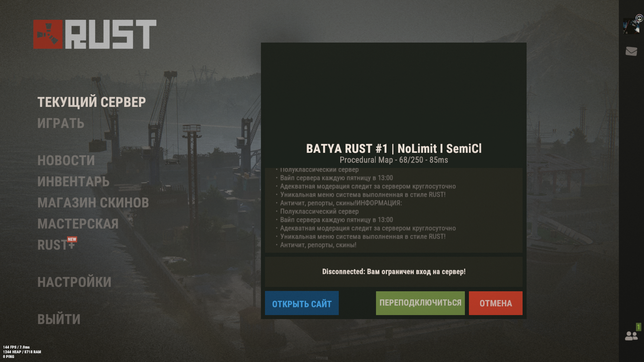
Task: Open the envelope messages icon
Action: coord(631,51)
